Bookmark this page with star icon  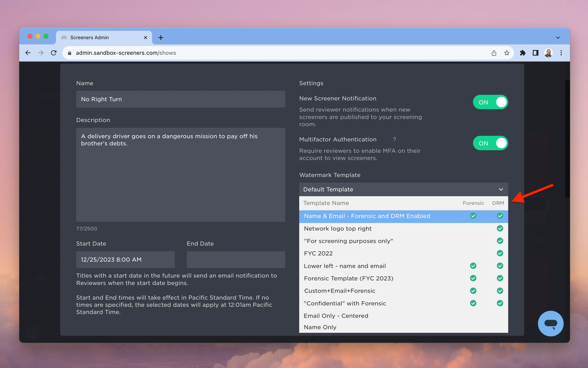pos(507,53)
